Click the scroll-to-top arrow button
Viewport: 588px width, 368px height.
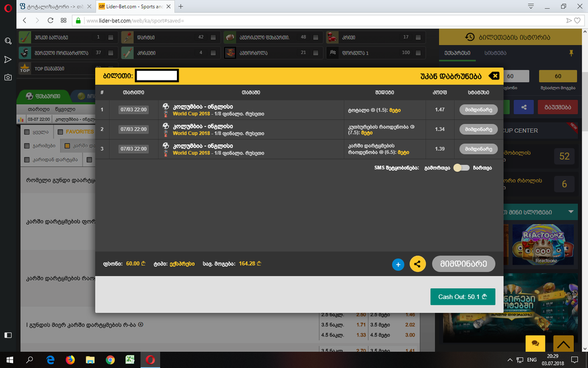(563, 343)
